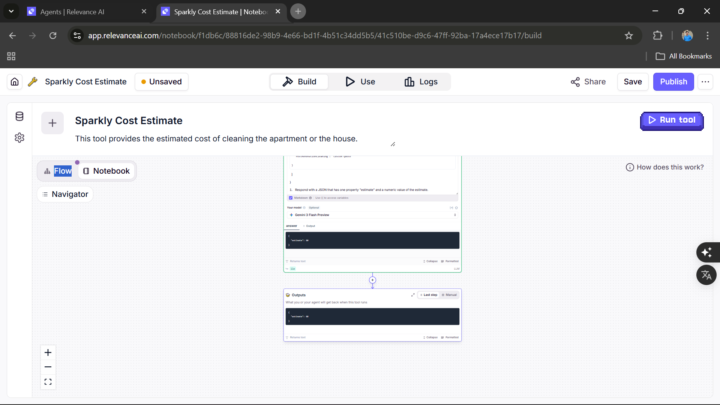
Task: Collapse the LLM prompt step
Action: (x=431, y=261)
